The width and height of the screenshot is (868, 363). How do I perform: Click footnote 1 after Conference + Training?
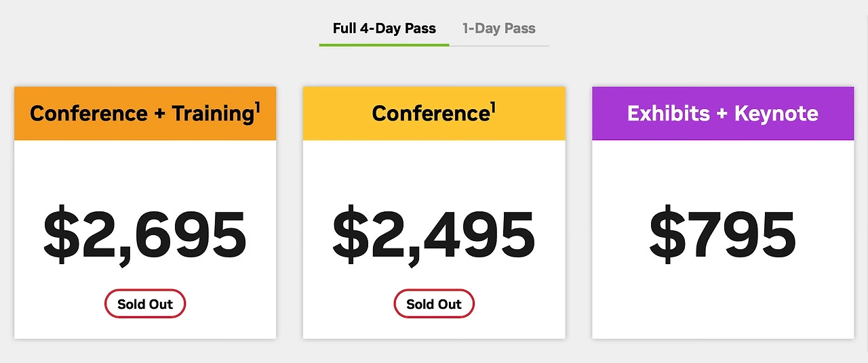pyautogui.click(x=258, y=107)
